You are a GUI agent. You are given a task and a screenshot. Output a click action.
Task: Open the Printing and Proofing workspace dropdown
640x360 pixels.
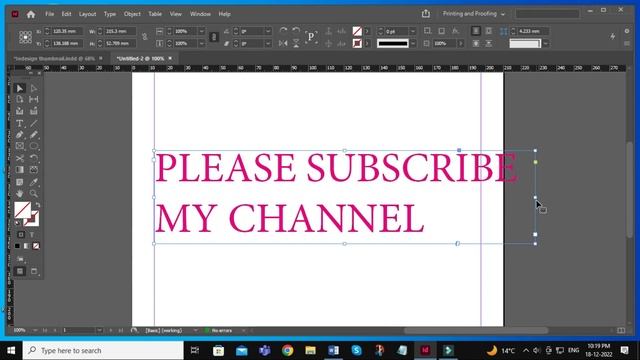pyautogui.click(x=473, y=14)
